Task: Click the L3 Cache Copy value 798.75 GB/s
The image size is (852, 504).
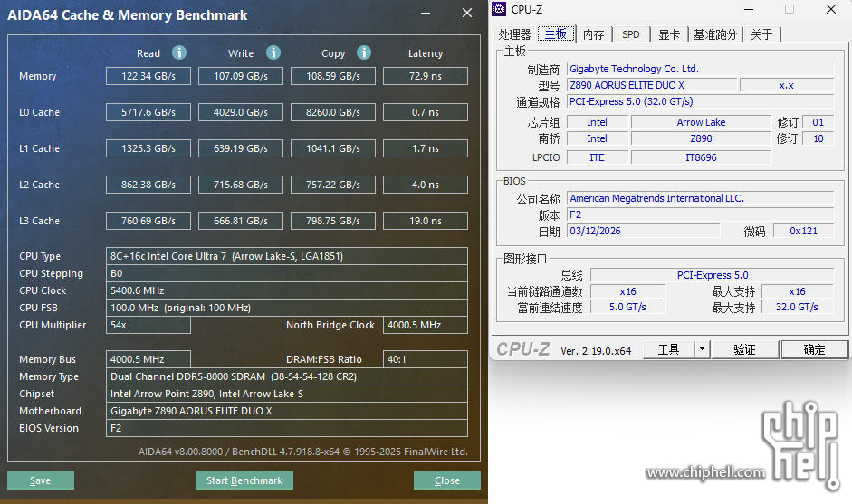Action: 333,221
